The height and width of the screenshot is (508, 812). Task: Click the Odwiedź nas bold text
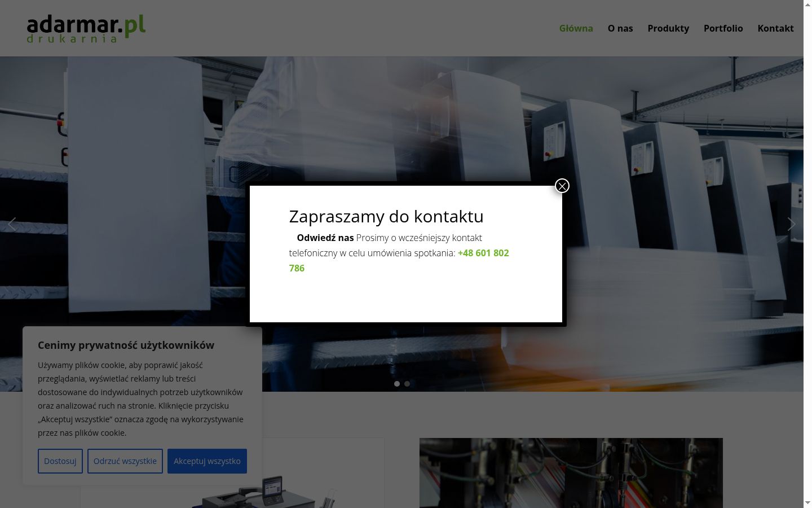point(325,238)
